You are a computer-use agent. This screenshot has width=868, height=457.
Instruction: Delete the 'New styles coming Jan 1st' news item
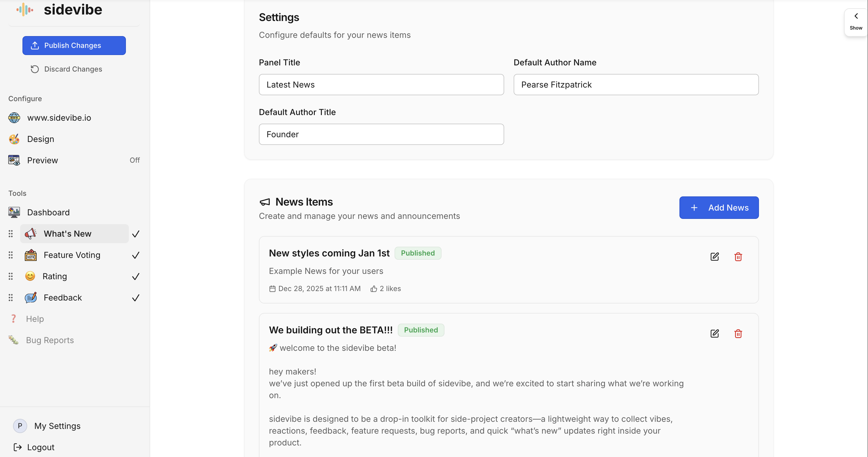coord(738,257)
